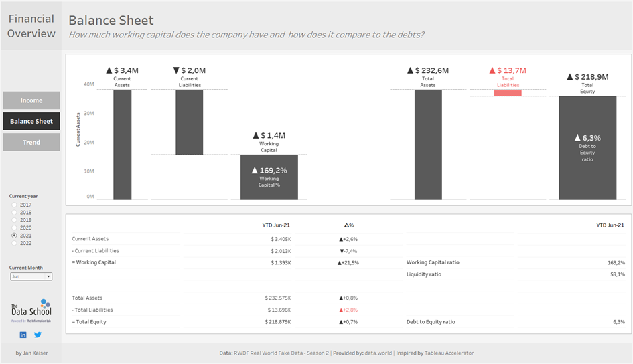Click the Balance Sheet navigation button

pos(31,121)
